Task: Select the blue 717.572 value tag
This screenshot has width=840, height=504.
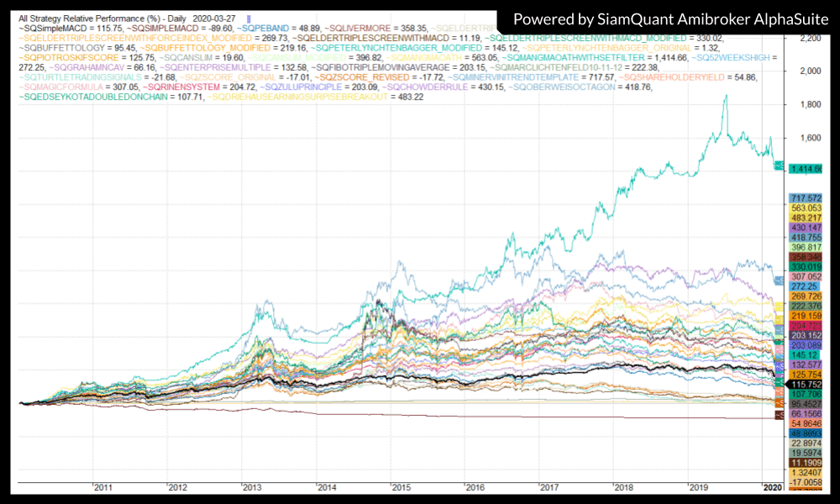Action: coord(806,197)
